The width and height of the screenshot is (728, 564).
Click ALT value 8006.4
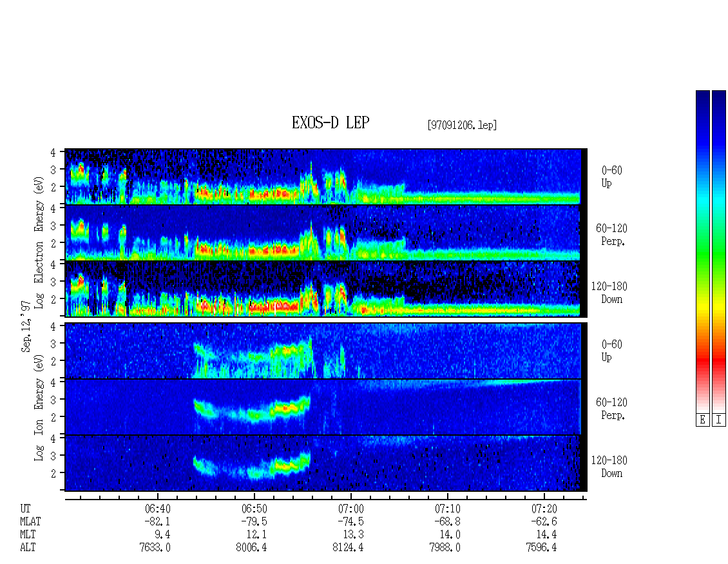coord(252,548)
